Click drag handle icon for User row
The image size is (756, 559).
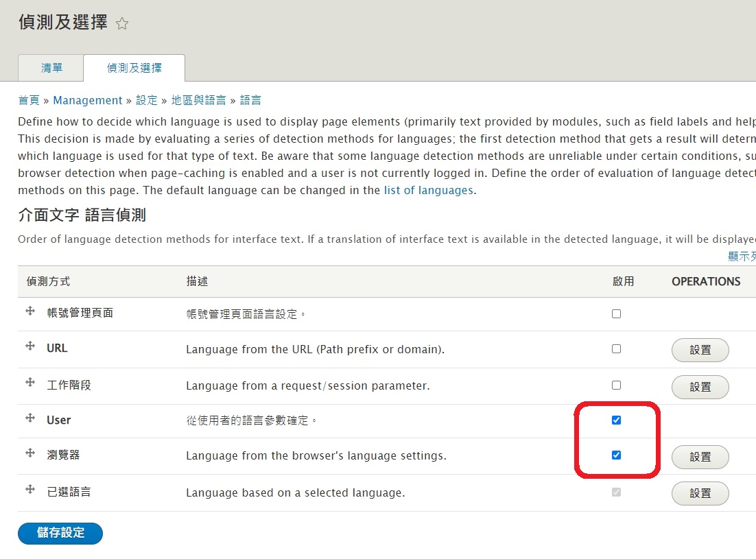point(30,418)
